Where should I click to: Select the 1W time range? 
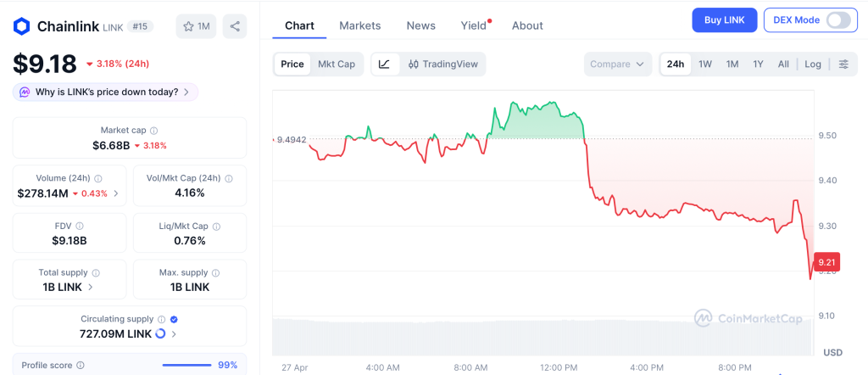coord(704,64)
